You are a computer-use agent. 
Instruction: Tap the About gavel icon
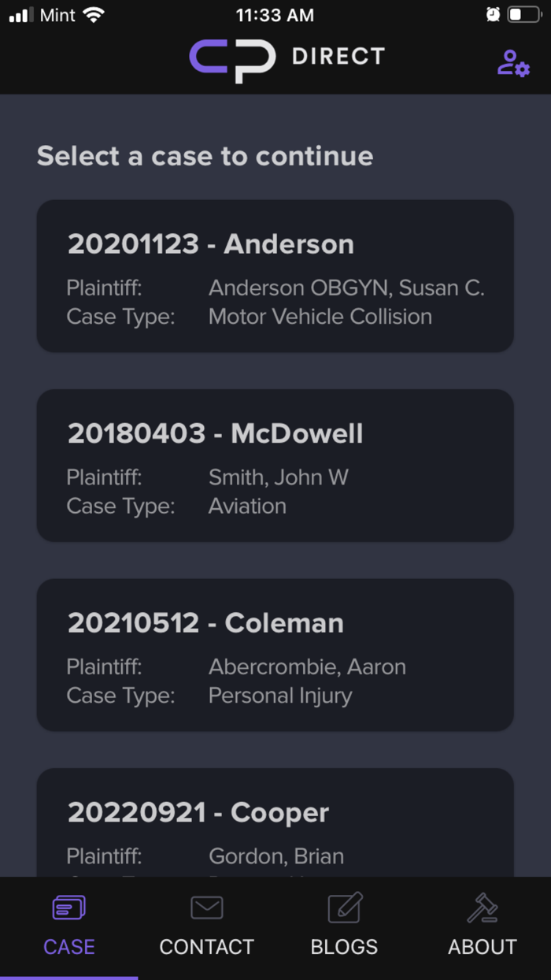[x=483, y=908]
